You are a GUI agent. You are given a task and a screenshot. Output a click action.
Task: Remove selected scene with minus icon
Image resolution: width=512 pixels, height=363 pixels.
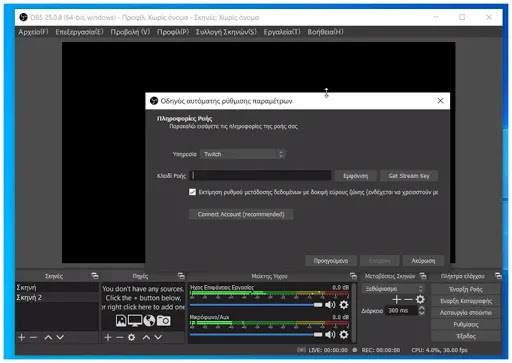pyautogui.click(x=33, y=337)
